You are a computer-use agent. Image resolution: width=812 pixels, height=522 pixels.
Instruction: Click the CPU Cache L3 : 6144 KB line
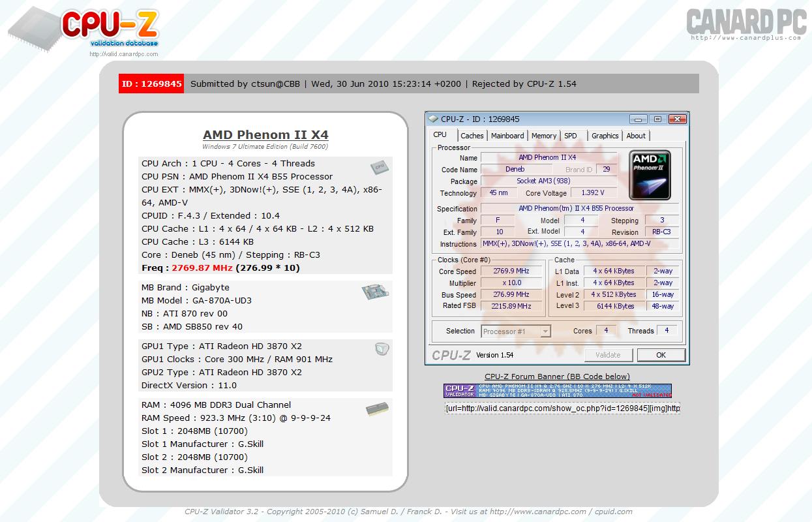coord(198,242)
